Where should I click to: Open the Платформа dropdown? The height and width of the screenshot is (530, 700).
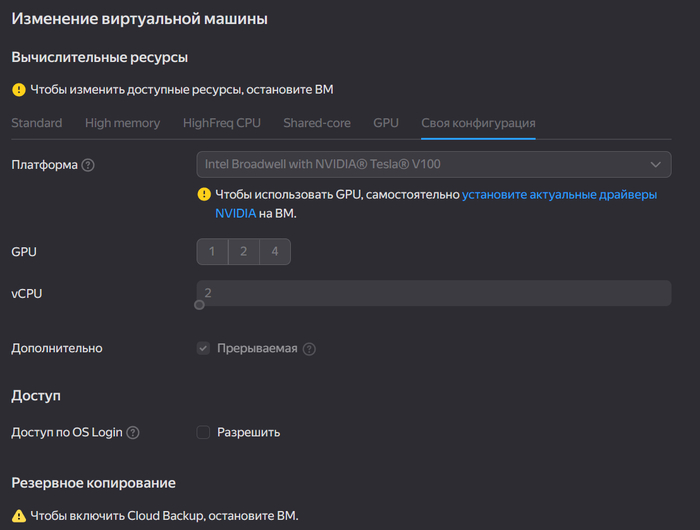[x=434, y=164]
